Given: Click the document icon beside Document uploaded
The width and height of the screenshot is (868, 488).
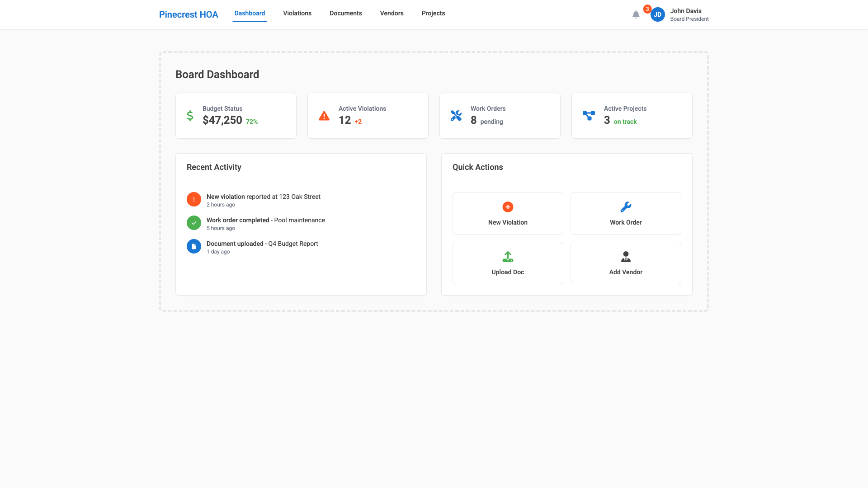Looking at the screenshot, I should click(x=193, y=246).
